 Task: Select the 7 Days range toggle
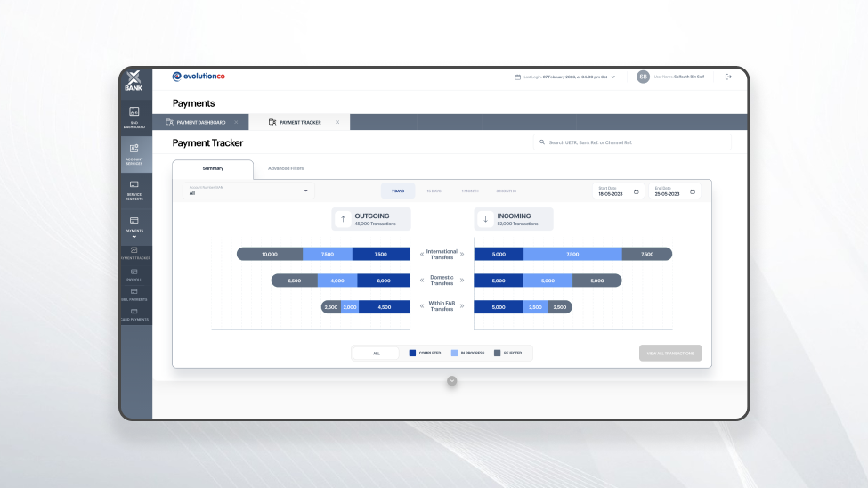point(398,191)
